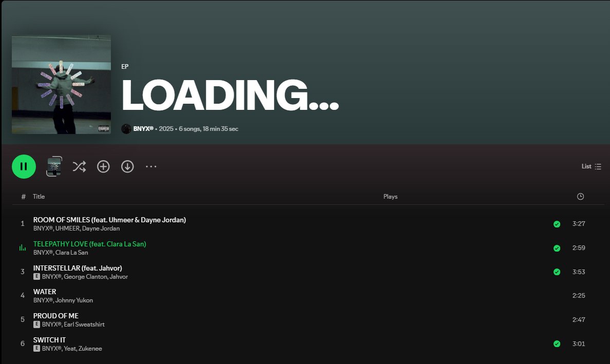Click the explicit badge on PROUD OF ME
The width and height of the screenshot is (610, 364).
[x=36, y=324]
